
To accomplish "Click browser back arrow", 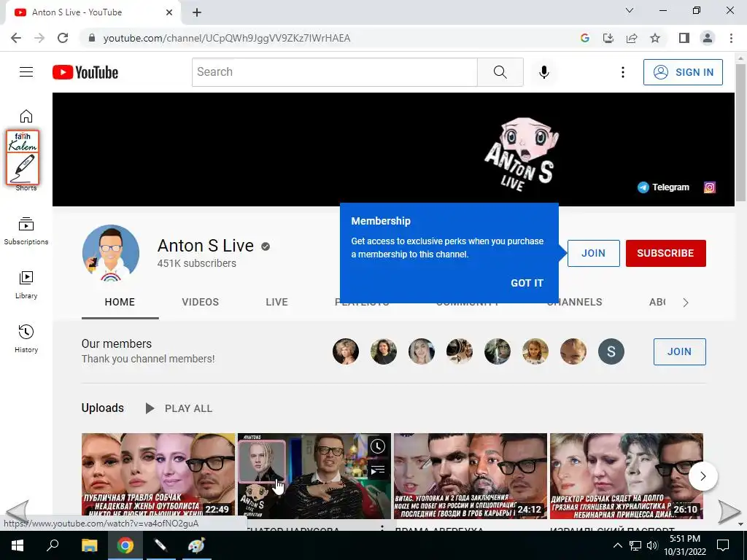I will click(x=16, y=38).
